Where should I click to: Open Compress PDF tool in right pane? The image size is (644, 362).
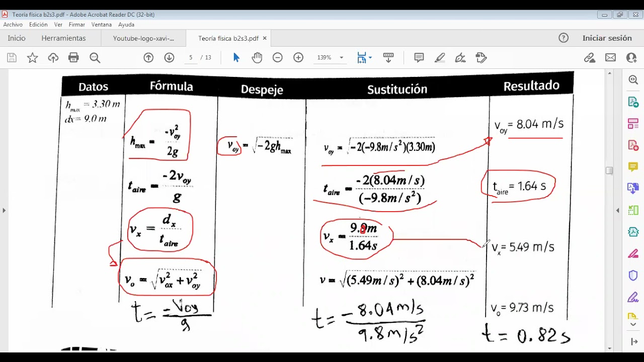coord(633,232)
